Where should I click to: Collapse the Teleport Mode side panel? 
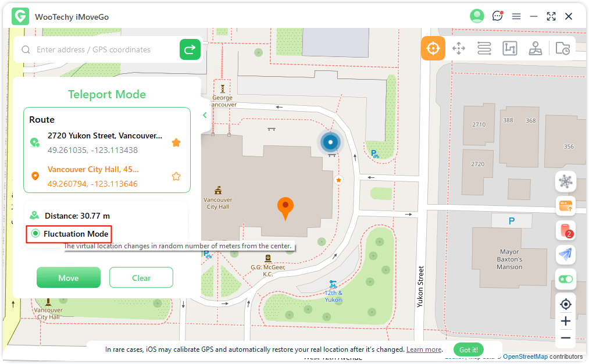point(205,115)
